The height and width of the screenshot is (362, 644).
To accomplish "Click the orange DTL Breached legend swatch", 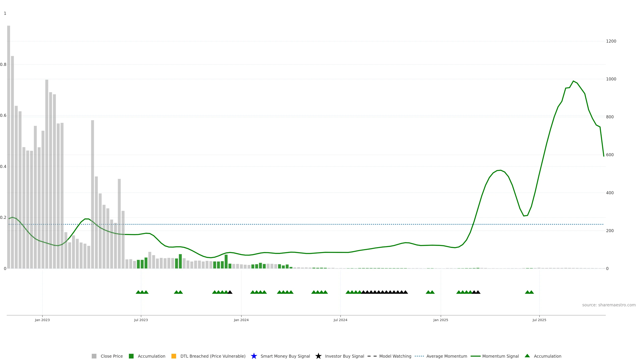I will (x=174, y=356).
